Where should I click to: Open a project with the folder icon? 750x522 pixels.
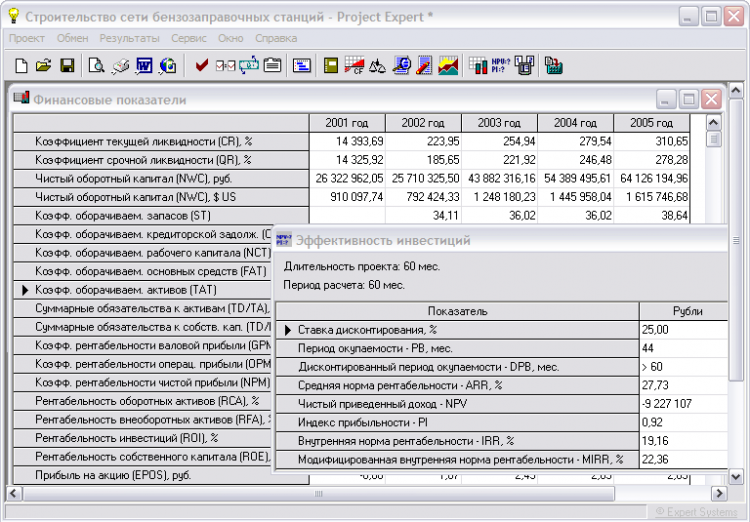43,66
